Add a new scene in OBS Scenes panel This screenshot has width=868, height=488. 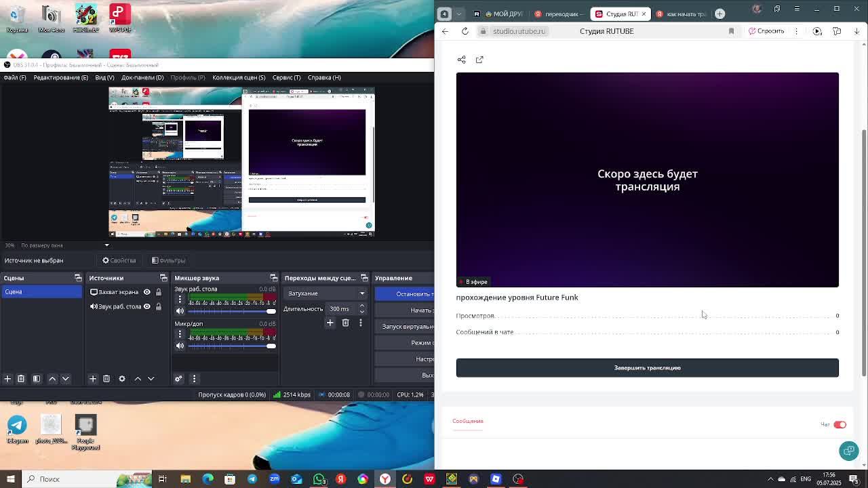click(7, 379)
